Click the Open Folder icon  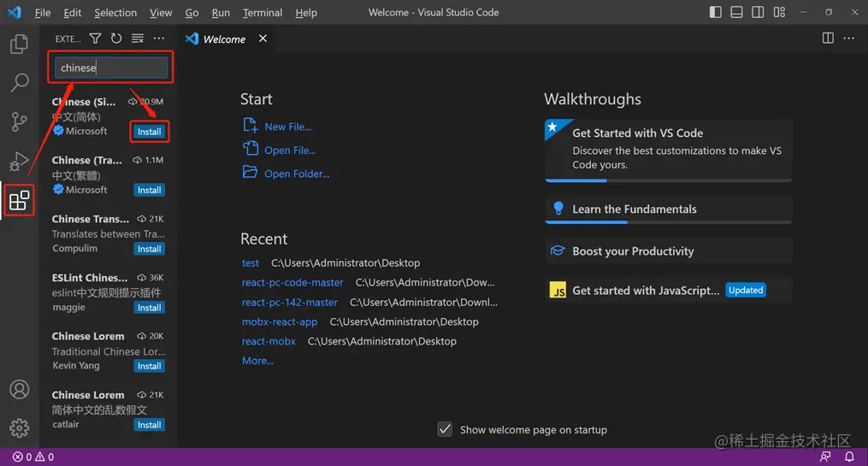tap(251, 172)
